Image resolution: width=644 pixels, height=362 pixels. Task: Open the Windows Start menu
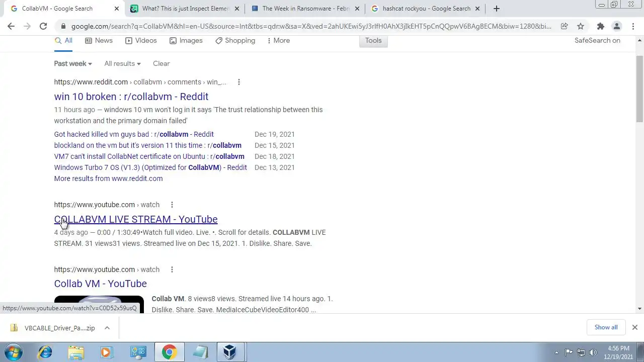pyautogui.click(x=13, y=352)
